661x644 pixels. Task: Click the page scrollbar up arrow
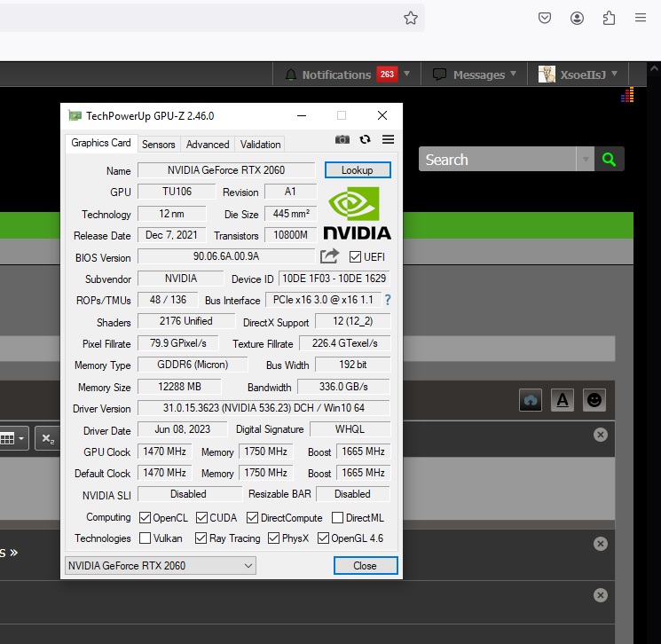654,67
